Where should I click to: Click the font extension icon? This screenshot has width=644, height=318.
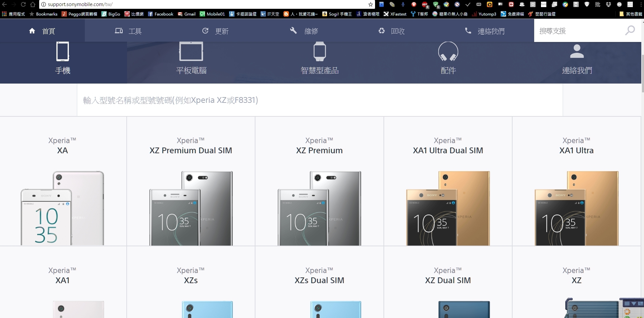pyautogui.click(x=544, y=4)
